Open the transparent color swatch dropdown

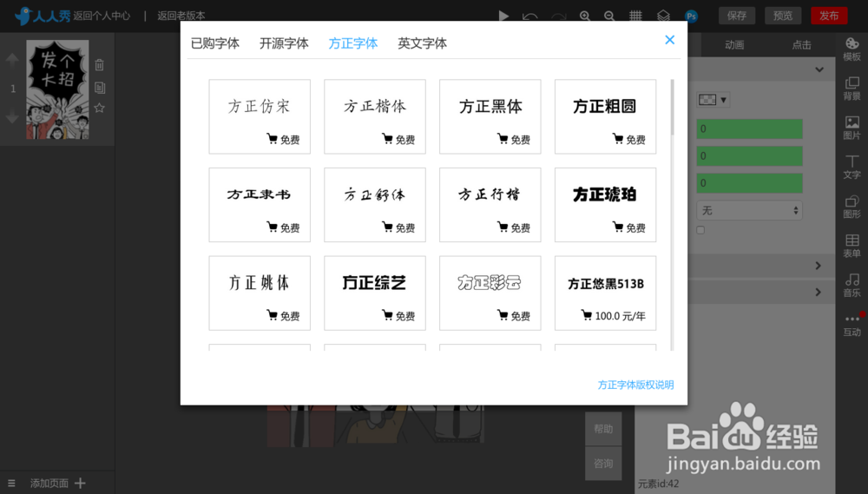coord(713,100)
